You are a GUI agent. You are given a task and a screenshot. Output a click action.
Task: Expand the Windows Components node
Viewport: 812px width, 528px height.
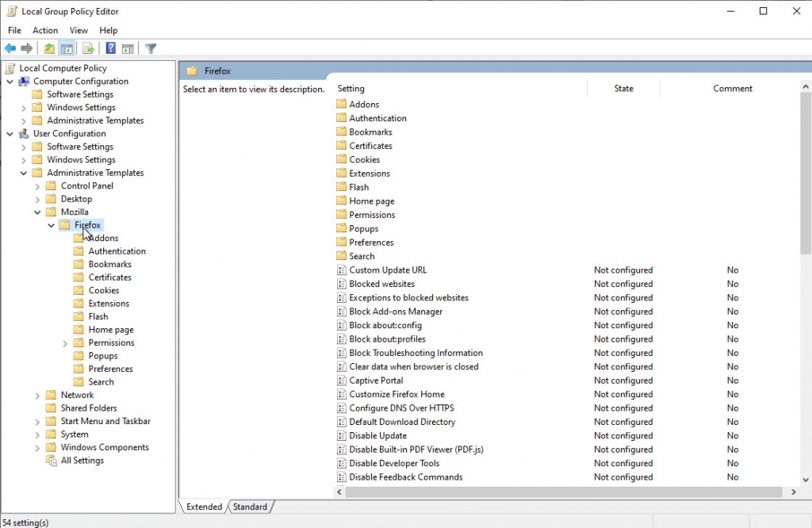pos(36,446)
